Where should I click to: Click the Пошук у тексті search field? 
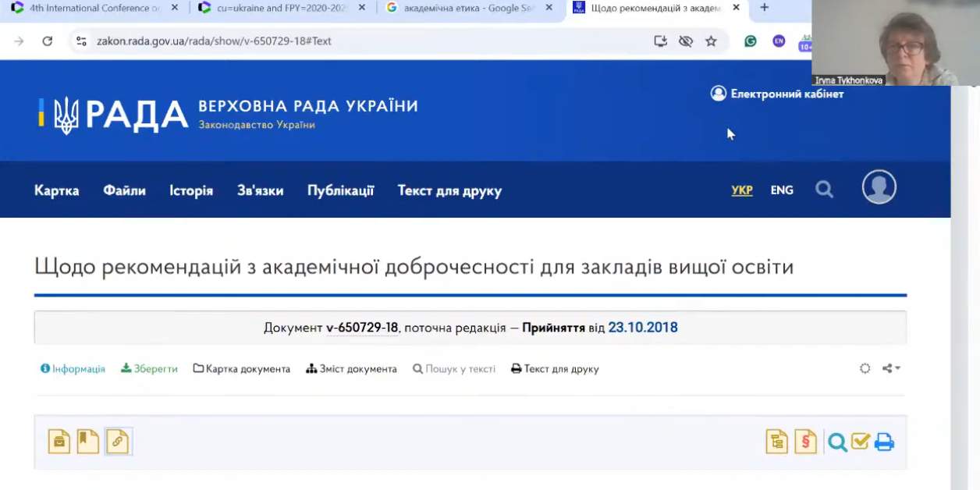[x=454, y=369]
